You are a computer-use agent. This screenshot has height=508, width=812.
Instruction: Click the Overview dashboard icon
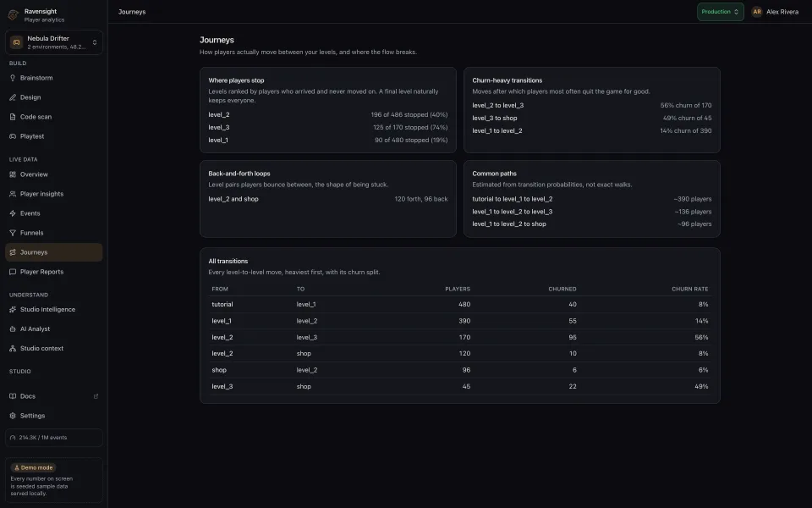coord(13,174)
